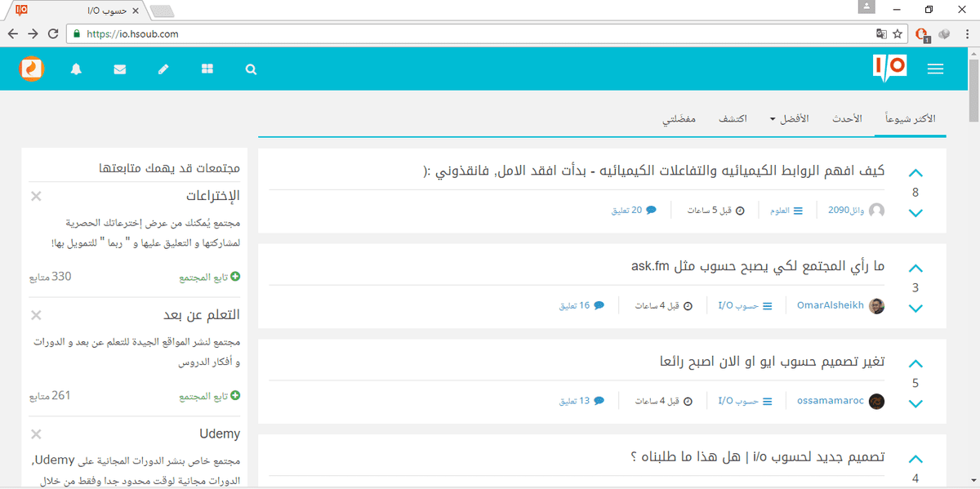This screenshot has height=489, width=980.
Task: Open user OmarAlsheikh profile
Action: point(831,305)
